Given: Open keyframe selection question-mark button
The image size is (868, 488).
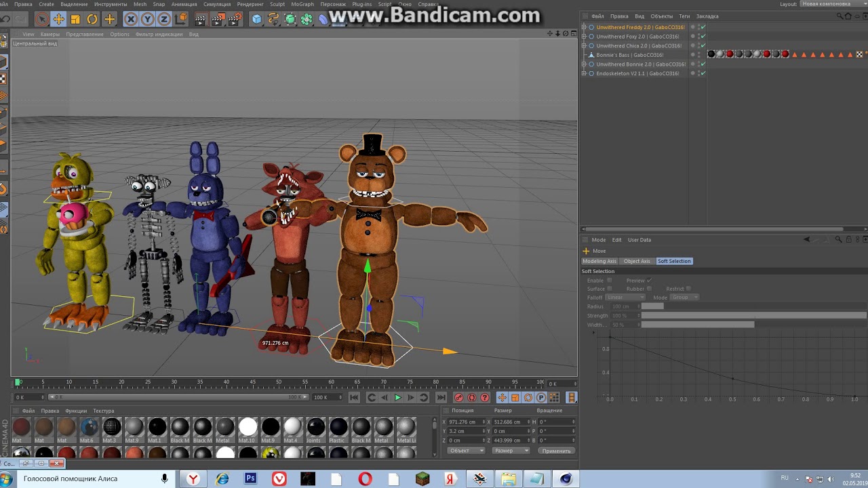Looking at the screenshot, I should [x=485, y=398].
